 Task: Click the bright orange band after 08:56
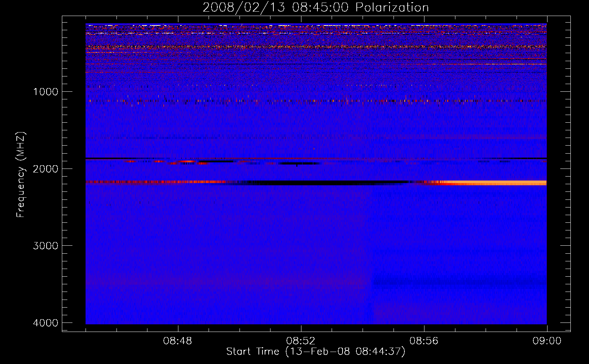pos(495,183)
